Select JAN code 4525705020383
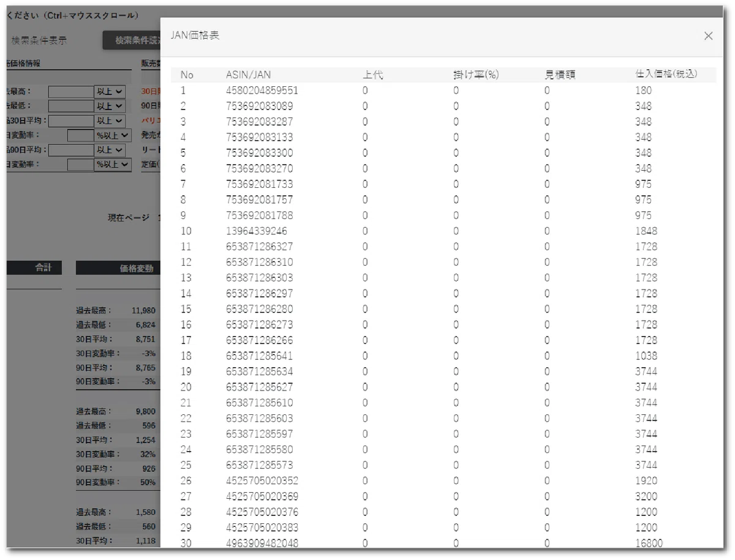Image resolution: width=735 pixels, height=560 pixels. tap(262, 528)
